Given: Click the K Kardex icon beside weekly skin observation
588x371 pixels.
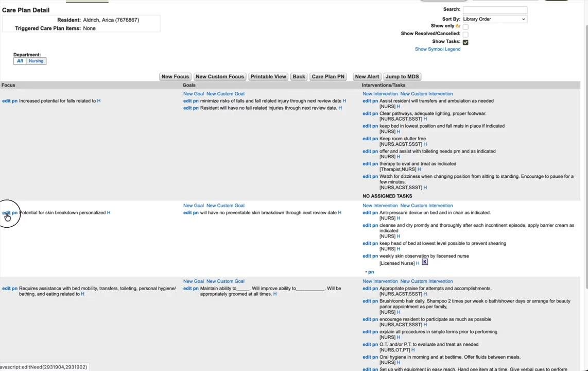Looking at the screenshot, I should tap(425, 262).
